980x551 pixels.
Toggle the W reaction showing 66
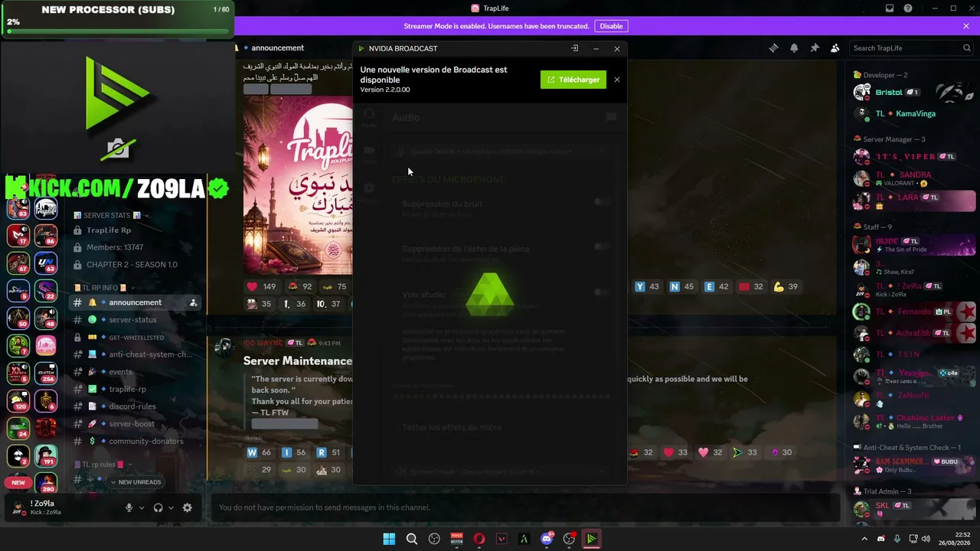260,452
